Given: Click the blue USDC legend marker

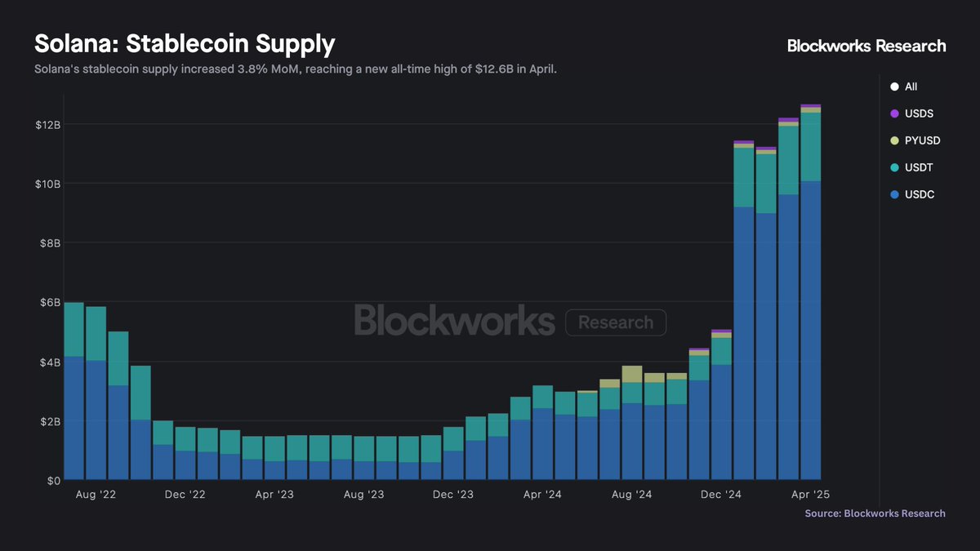Looking at the screenshot, I should coord(894,194).
